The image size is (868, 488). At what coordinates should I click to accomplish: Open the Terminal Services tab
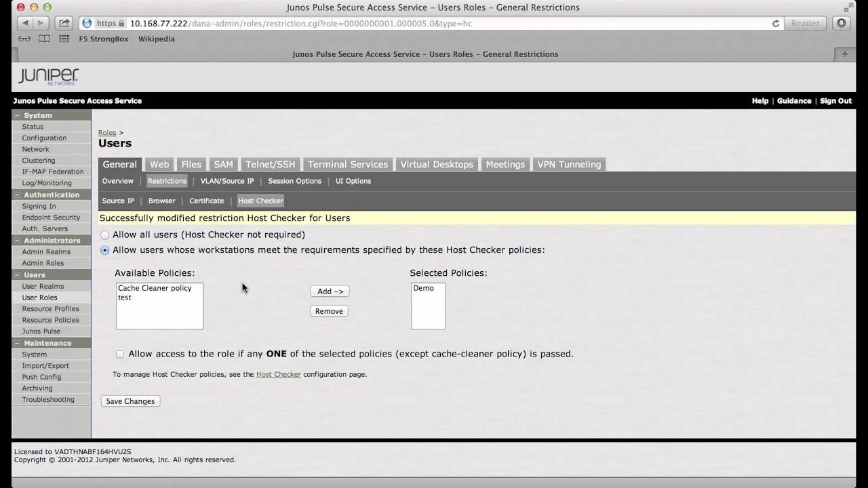point(348,164)
